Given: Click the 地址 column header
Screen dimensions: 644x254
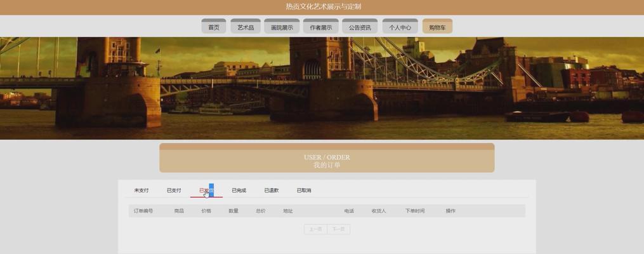Looking at the screenshot, I should click(288, 211).
